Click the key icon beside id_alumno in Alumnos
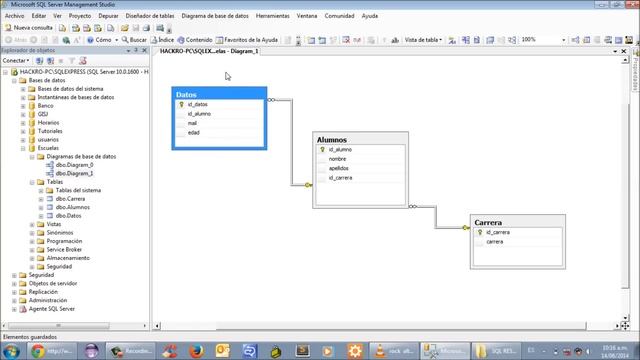The width and height of the screenshot is (640, 360). click(322, 150)
